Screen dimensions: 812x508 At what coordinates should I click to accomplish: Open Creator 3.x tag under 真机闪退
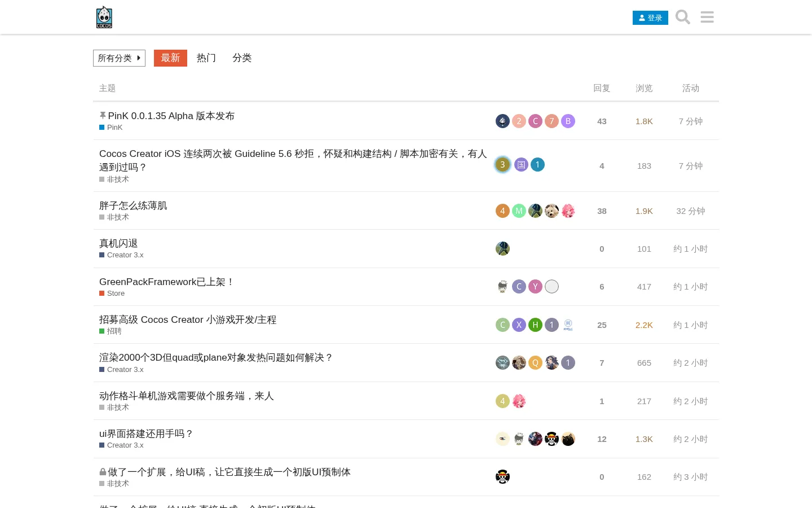[x=122, y=255]
